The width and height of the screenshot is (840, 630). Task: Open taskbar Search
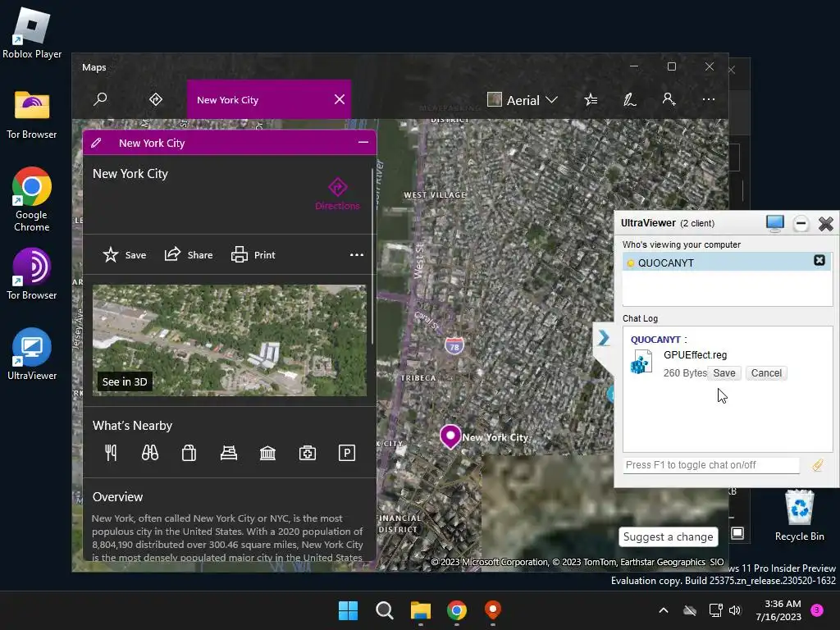[x=385, y=610]
